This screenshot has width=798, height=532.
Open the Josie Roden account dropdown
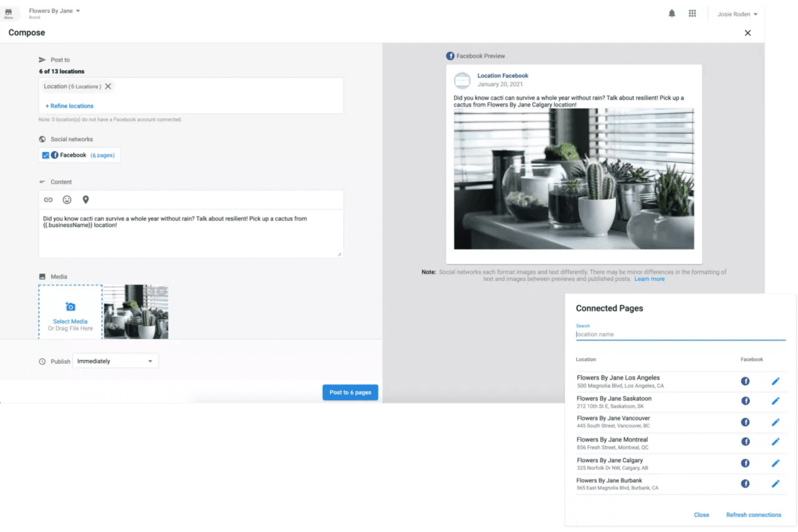coord(737,14)
